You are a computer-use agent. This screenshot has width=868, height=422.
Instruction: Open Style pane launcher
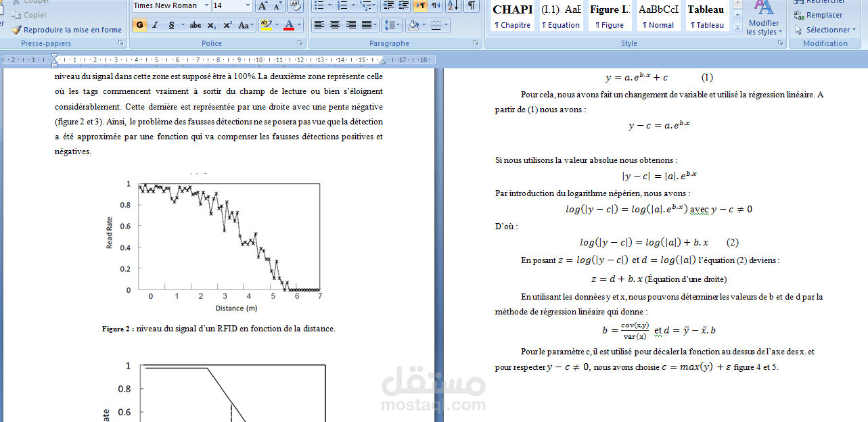pos(781,43)
